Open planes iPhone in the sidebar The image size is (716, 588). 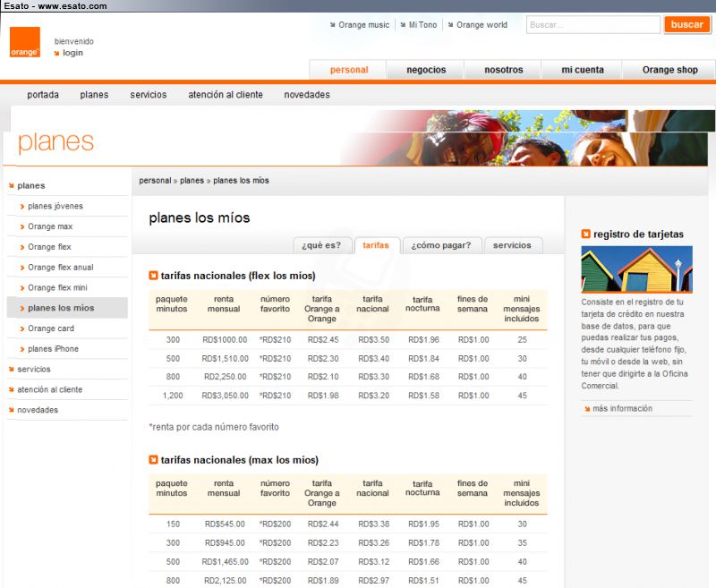tap(53, 349)
